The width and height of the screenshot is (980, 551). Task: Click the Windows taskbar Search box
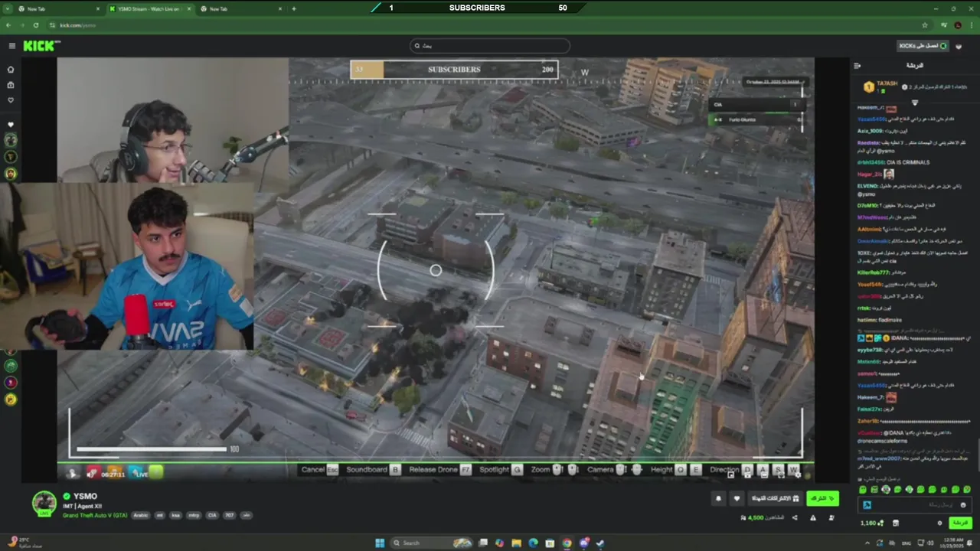pyautogui.click(x=433, y=543)
